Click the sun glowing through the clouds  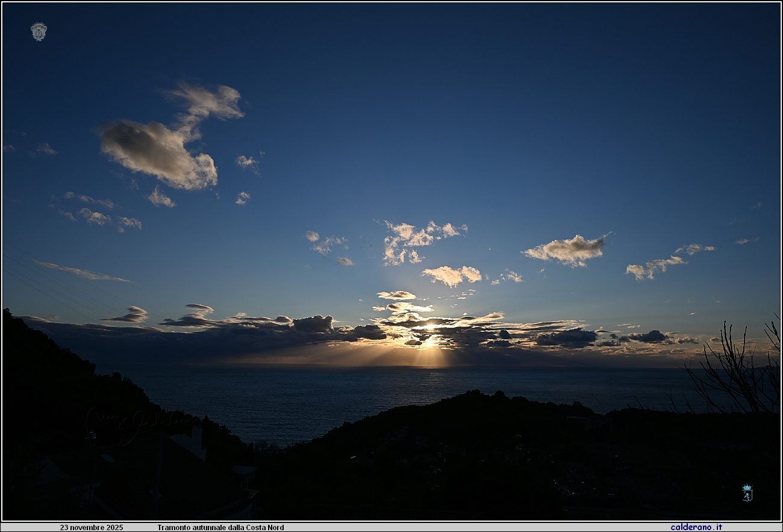(x=429, y=328)
